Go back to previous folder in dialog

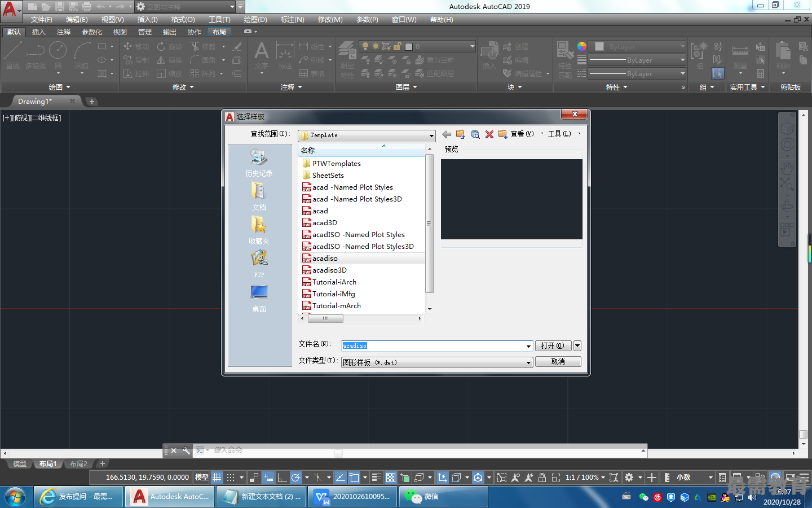click(447, 134)
